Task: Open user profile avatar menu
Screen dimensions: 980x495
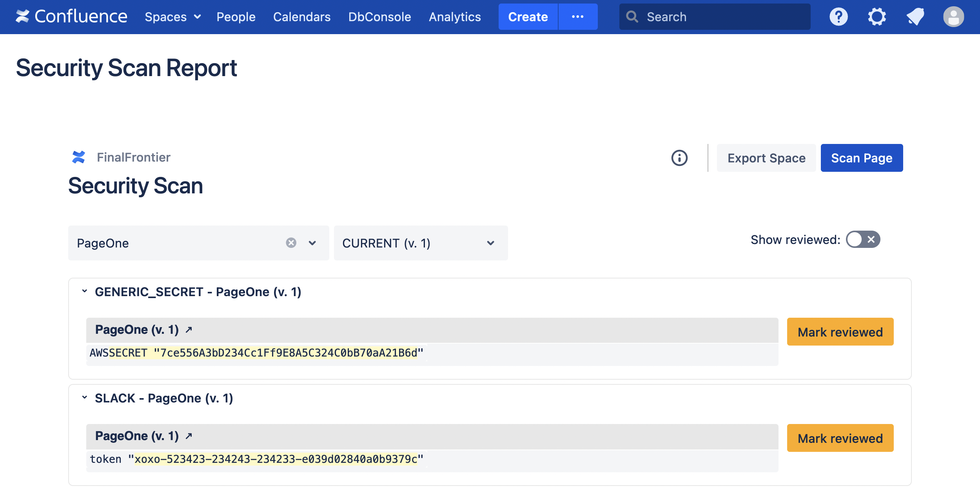Action: click(953, 17)
